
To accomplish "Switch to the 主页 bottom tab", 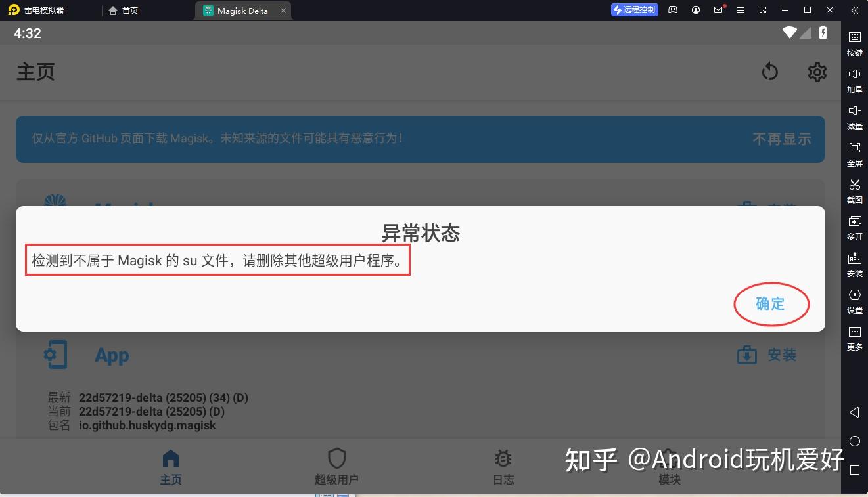I will [x=171, y=467].
